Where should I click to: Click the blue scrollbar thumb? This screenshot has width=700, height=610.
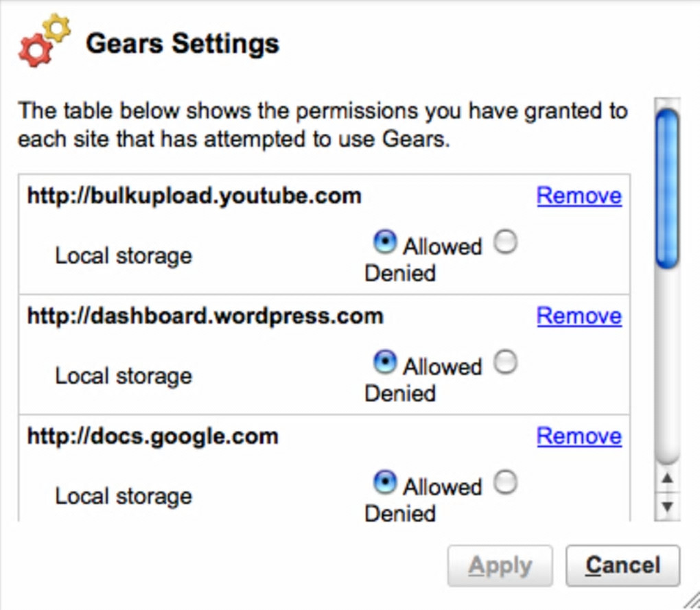coord(667,189)
